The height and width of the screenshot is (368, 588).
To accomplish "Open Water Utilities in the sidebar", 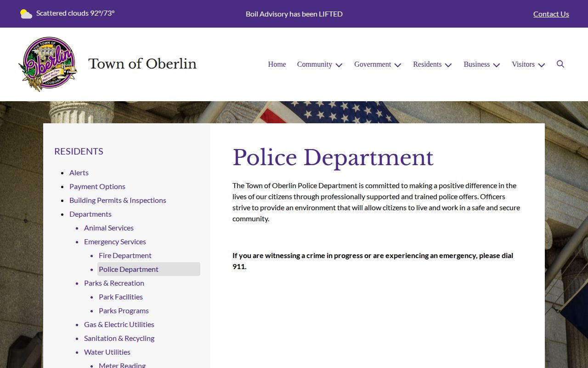I will pos(107,352).
